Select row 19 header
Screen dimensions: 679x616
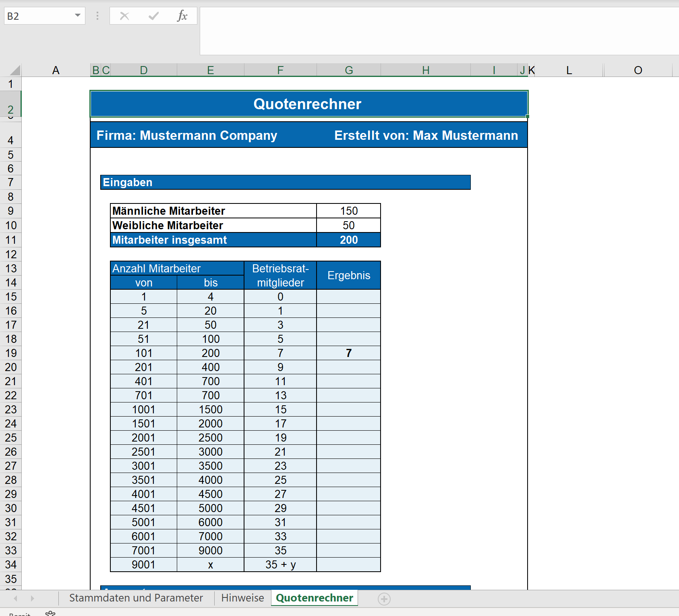pyautogui.click(x=10, y=353)
